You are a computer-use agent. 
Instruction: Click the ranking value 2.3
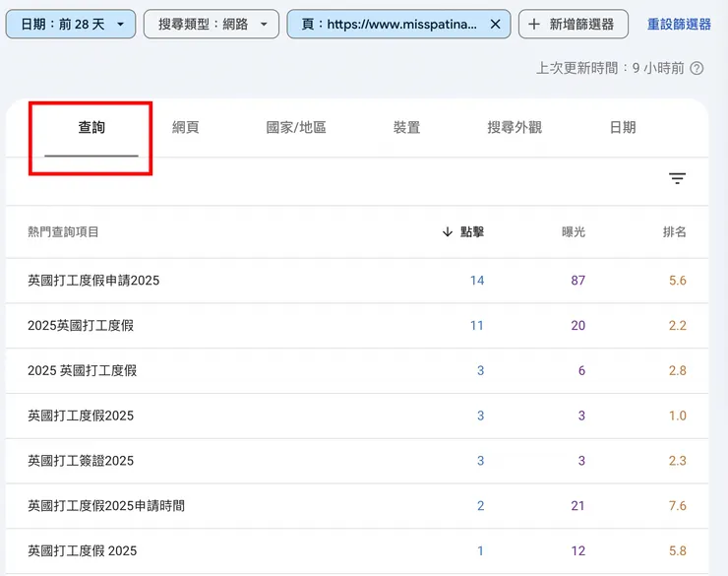[x=678, y=461]
